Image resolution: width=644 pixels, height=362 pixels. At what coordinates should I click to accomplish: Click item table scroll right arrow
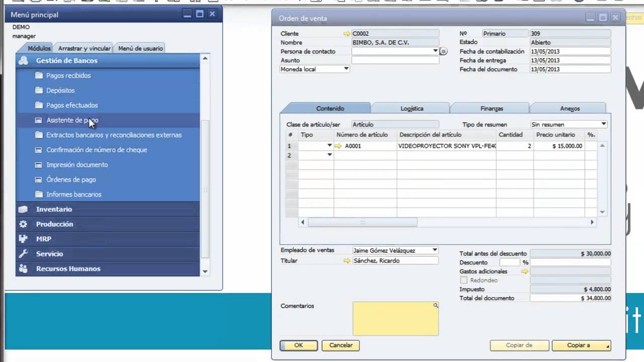(592, 222)
